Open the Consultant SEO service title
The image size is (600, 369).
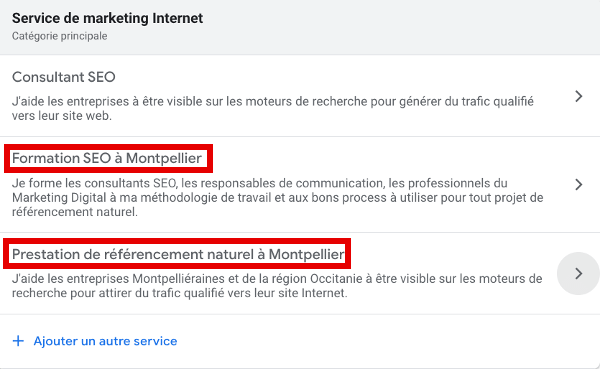pos(64,77)
